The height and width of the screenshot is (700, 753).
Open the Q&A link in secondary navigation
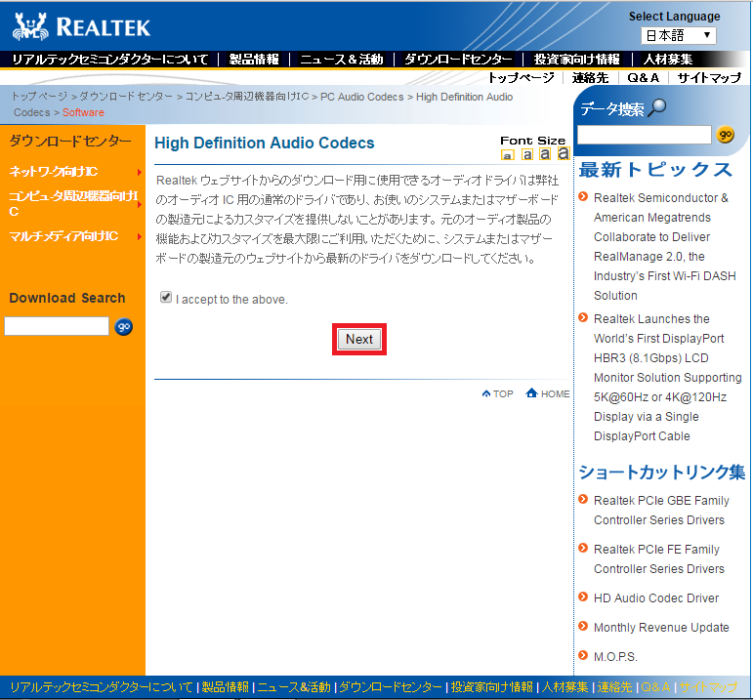tap(643, 78)
